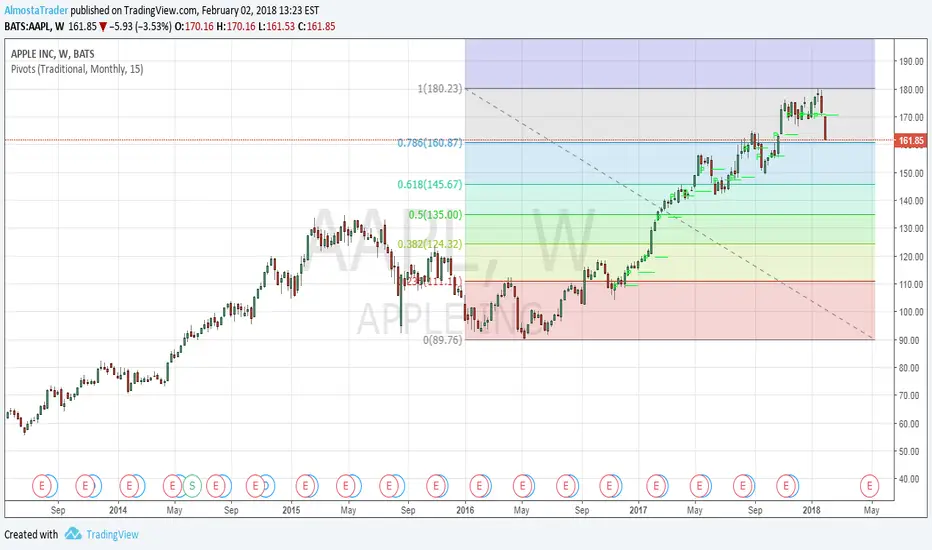Click the 2016 label on the time axis
This screenshot has width=932, height=550.
pos(465,510)
